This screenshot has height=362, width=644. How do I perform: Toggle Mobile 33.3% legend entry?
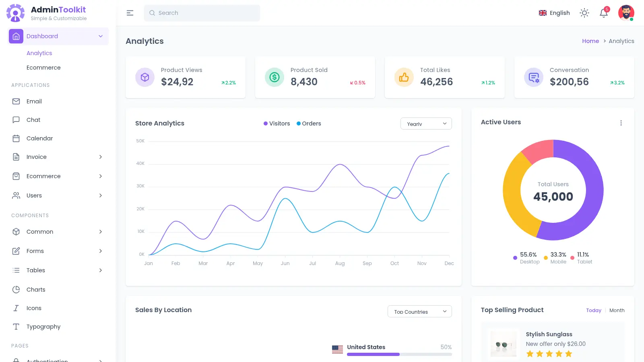[555, 258]
